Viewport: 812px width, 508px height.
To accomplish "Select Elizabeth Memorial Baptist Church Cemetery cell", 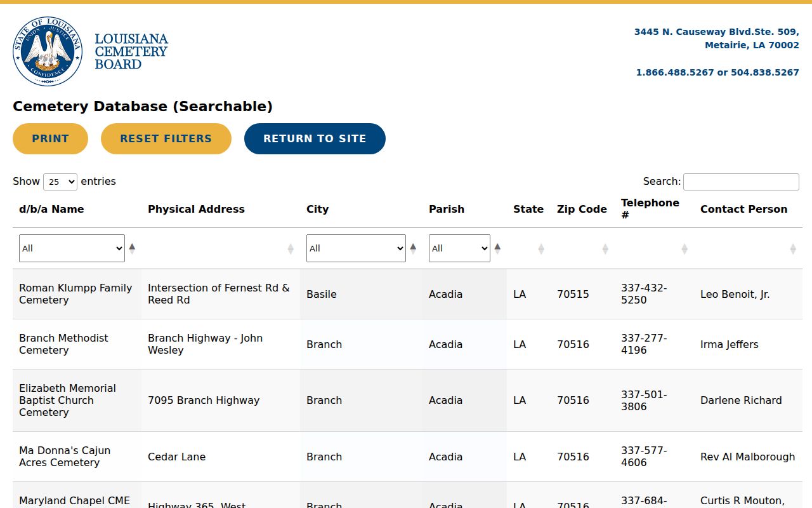I will pos(77,400).
